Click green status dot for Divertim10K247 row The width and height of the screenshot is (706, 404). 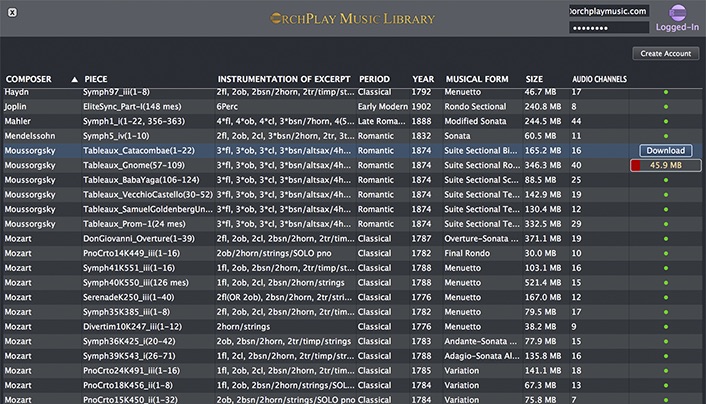666,327
